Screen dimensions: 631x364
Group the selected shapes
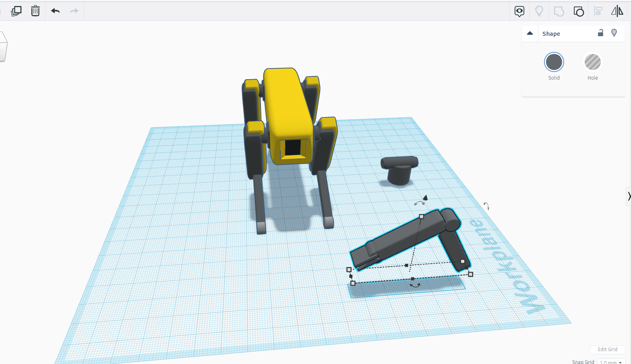(x=559, y=11)
